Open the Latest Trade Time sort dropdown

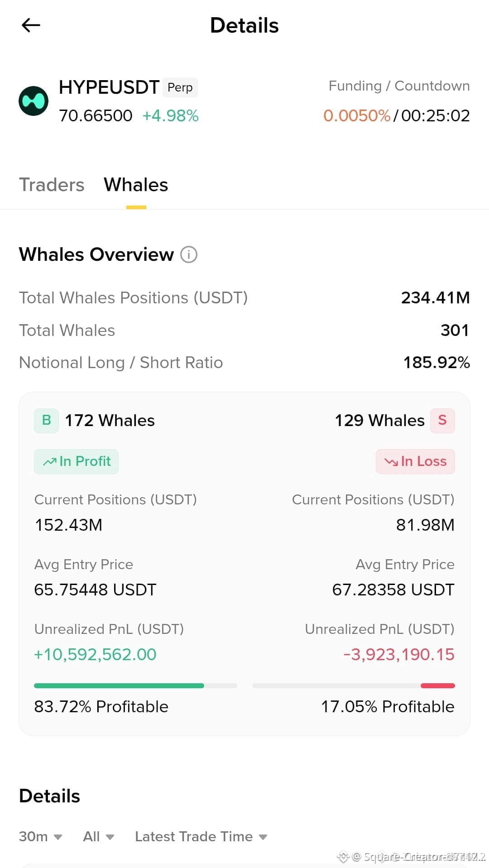tap(201, 836)
